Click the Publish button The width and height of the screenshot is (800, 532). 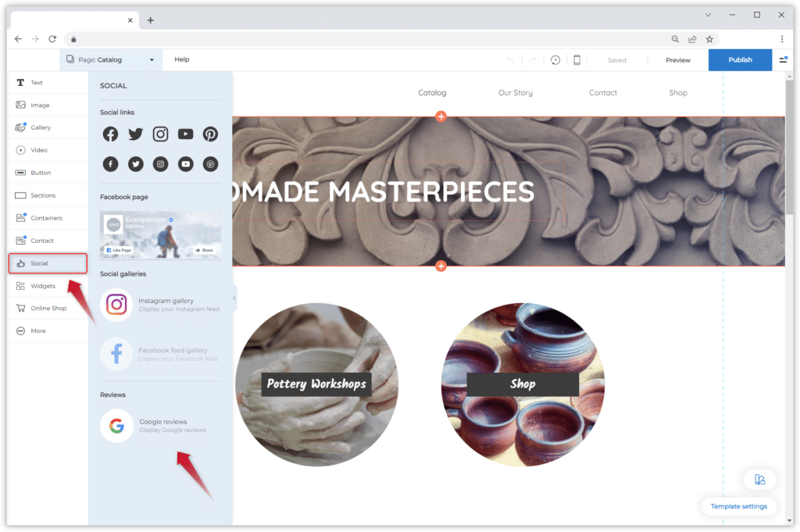[740, 60]
